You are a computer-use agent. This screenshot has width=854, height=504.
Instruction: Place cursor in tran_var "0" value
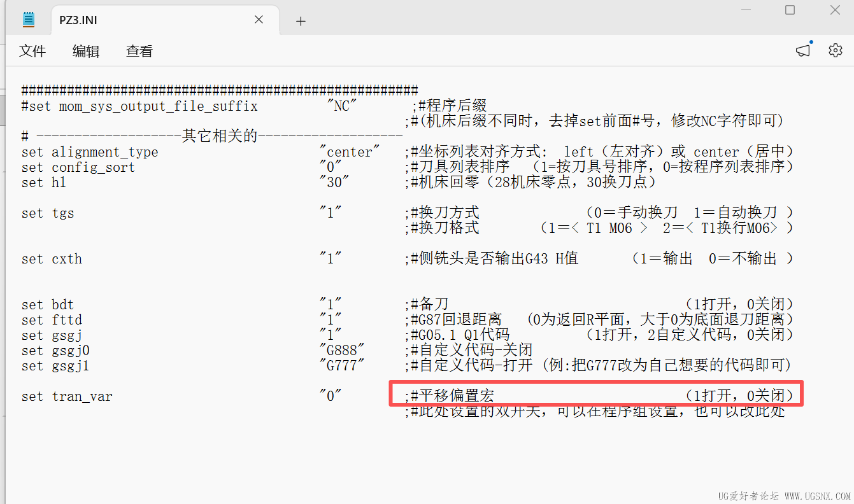pyautogui.click(x=331, y=396)
